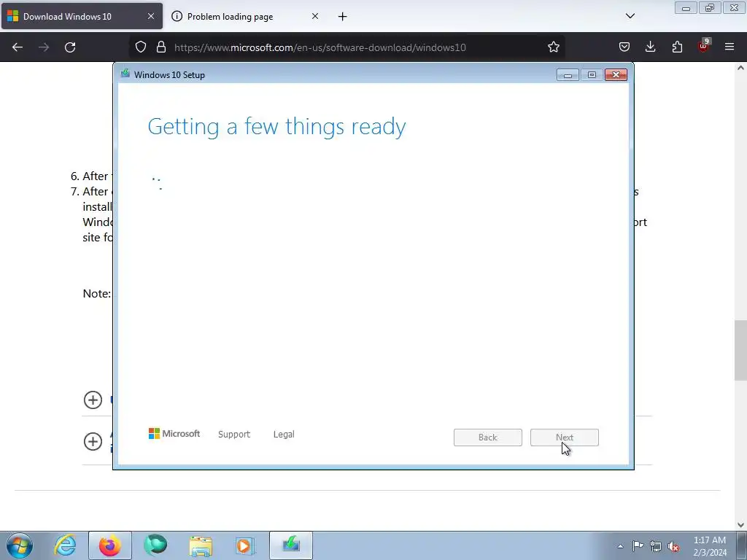
Task: Open the Windows Start menu
Action: (x=20, y=545)
